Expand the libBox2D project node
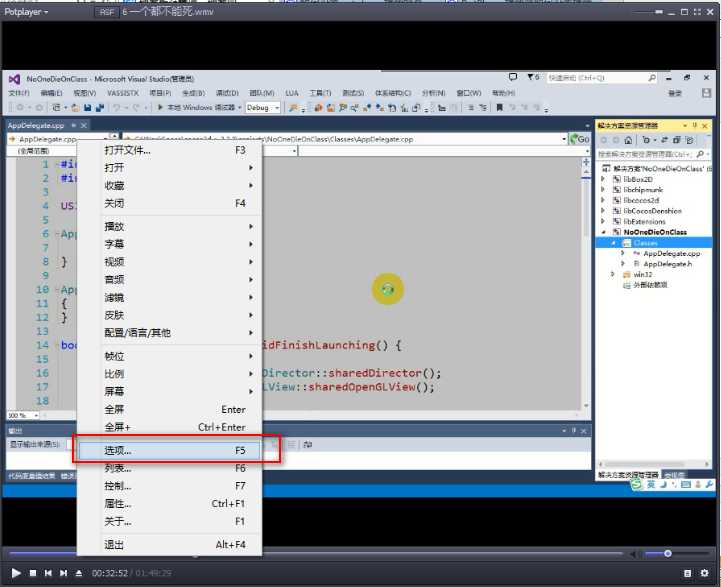This screenshot has width=721, height=587. pos(603,179)
